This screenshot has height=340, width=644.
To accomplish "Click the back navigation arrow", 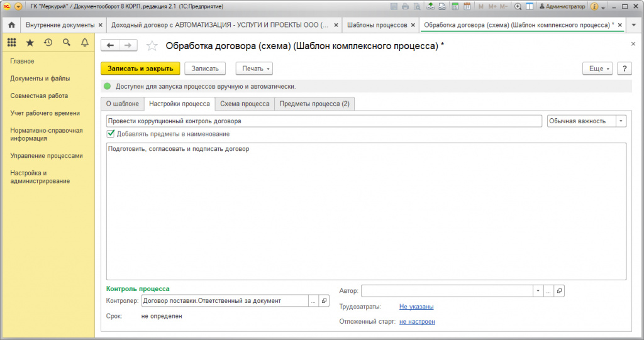I will [110, 45].
